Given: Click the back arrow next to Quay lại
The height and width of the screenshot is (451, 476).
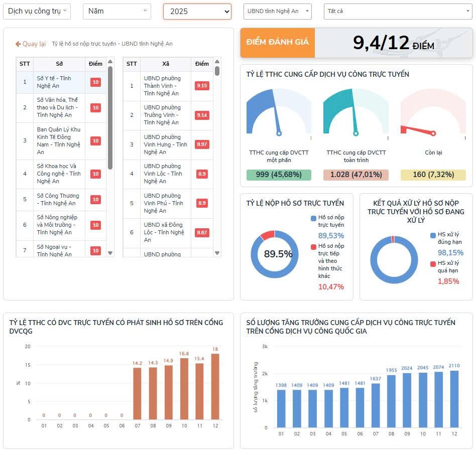Looking at the screenshot, I should pyautogui.click(x=18, y=44).
